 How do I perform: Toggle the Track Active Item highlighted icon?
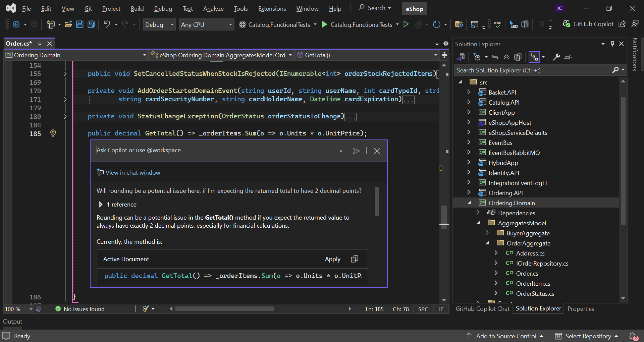(534, 57)
